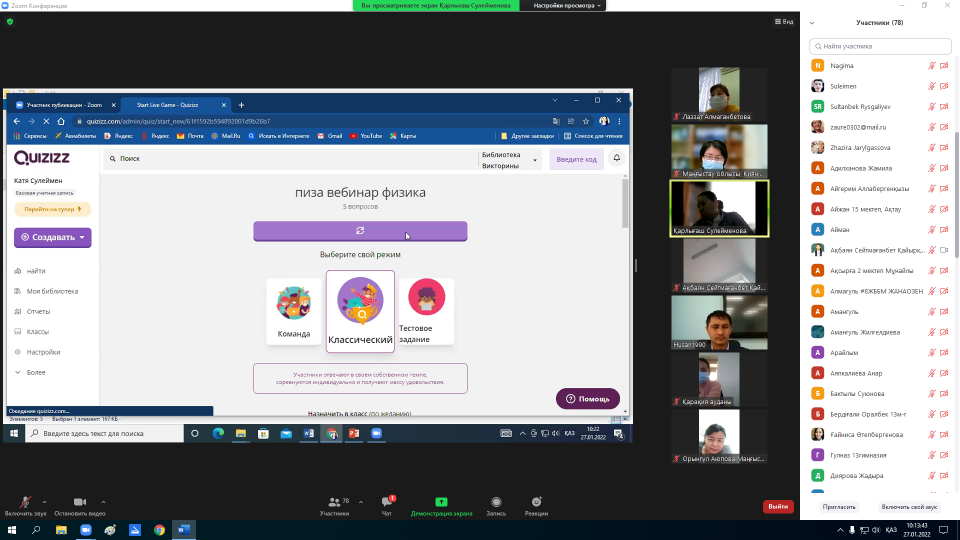This screenshot has height=540, width=960.
Task: Choose Тестовое задание mode
Action: pyautogui.click(x=426, y=312)
